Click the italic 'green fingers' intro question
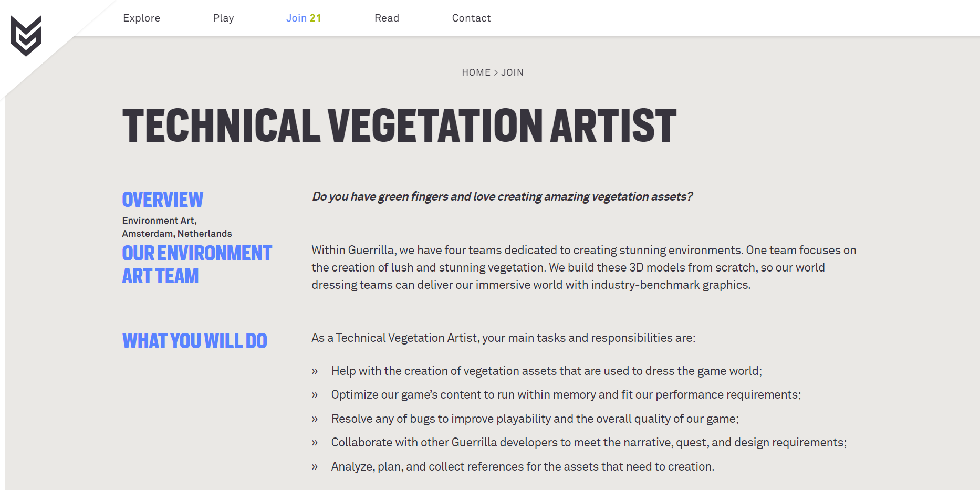Screen dimensions: 980x490 click(502, 196)
